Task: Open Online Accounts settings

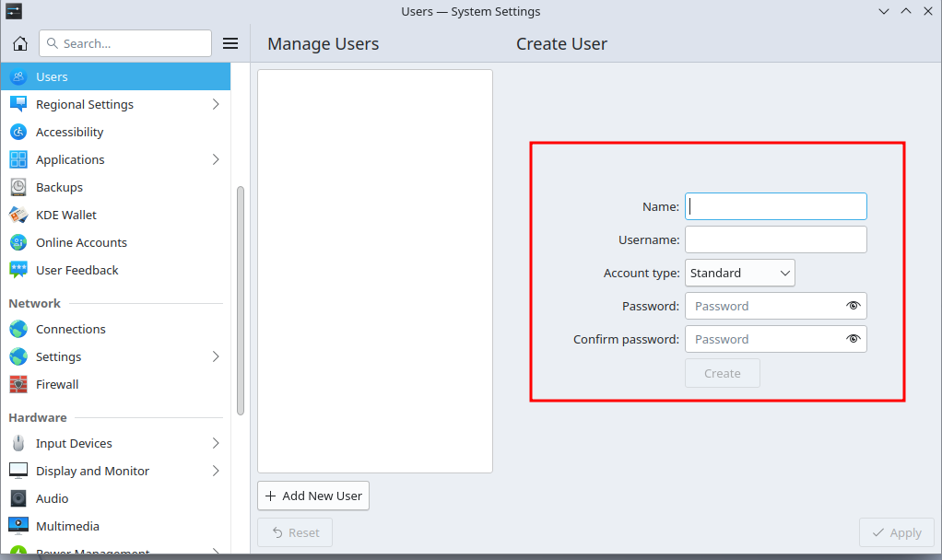Action: coord(81,242)
